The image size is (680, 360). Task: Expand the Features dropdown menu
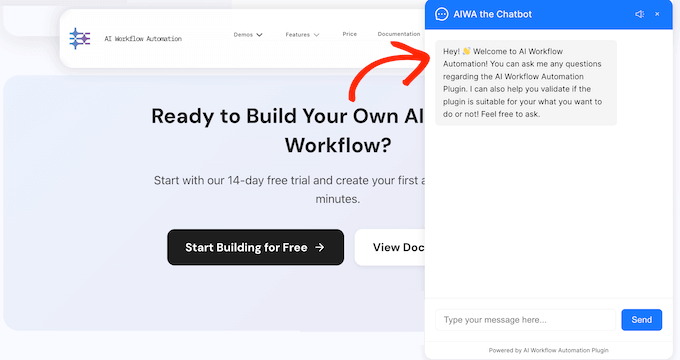point(302,35)
